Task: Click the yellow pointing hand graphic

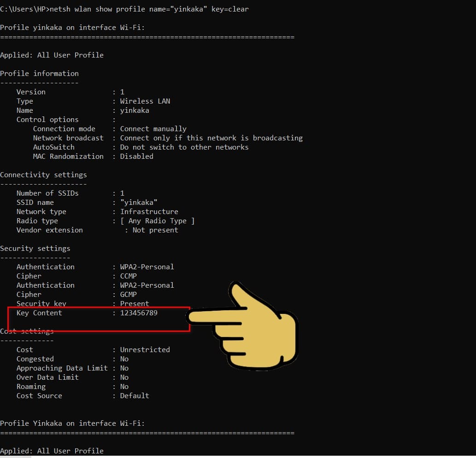Action: click(x=243, y=326)
